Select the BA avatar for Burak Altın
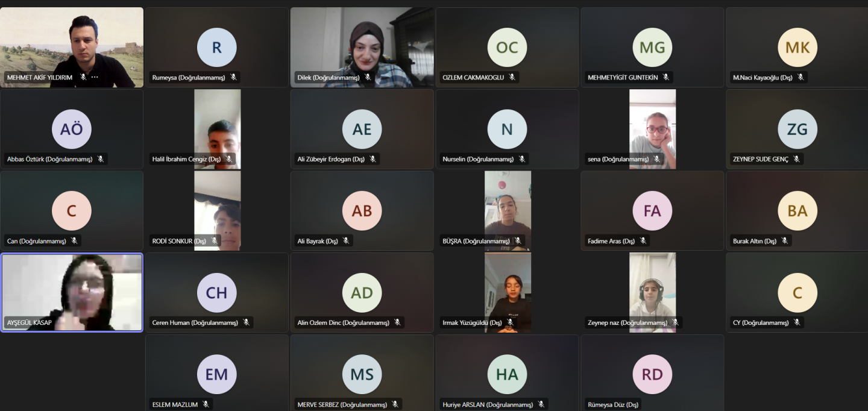 tap(797, 211)
